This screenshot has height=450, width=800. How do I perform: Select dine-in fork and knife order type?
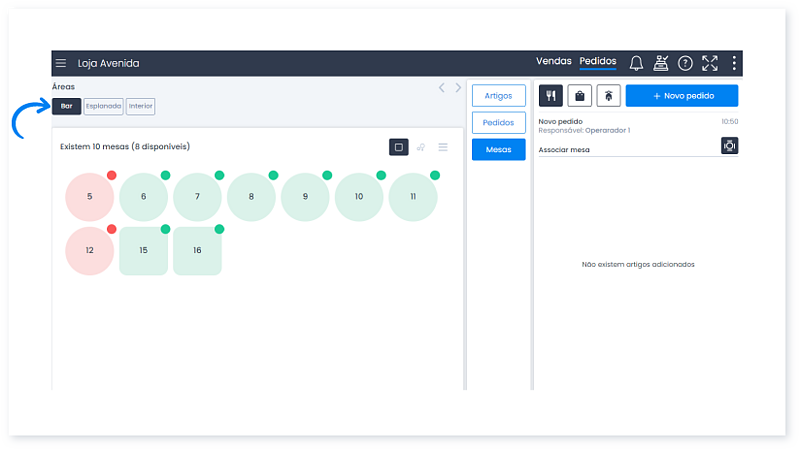(551, 96)
